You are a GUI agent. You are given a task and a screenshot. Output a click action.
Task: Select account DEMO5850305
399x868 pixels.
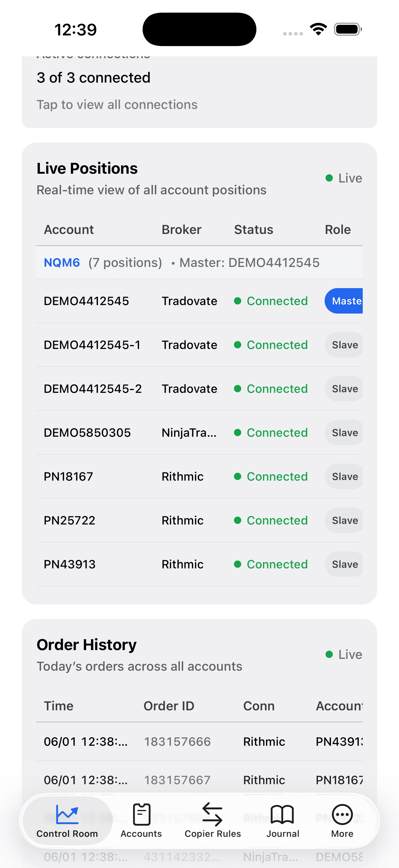click(87, 432)
